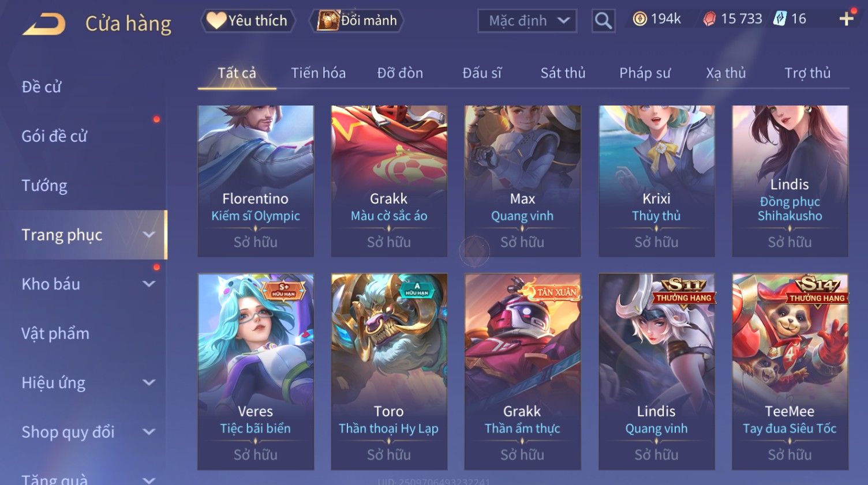Image resolution: width=868 pixels, height=485 pixels.
Task: Switch to the Pháp sư tab
Action: (x=645, y=73)
